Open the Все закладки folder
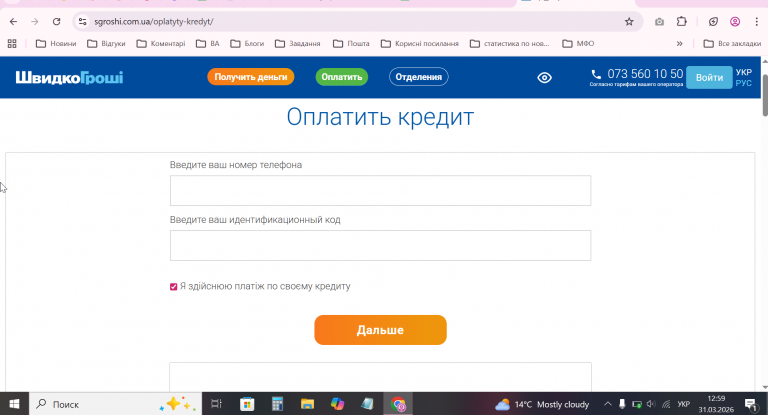 click(x=732, y=44)
